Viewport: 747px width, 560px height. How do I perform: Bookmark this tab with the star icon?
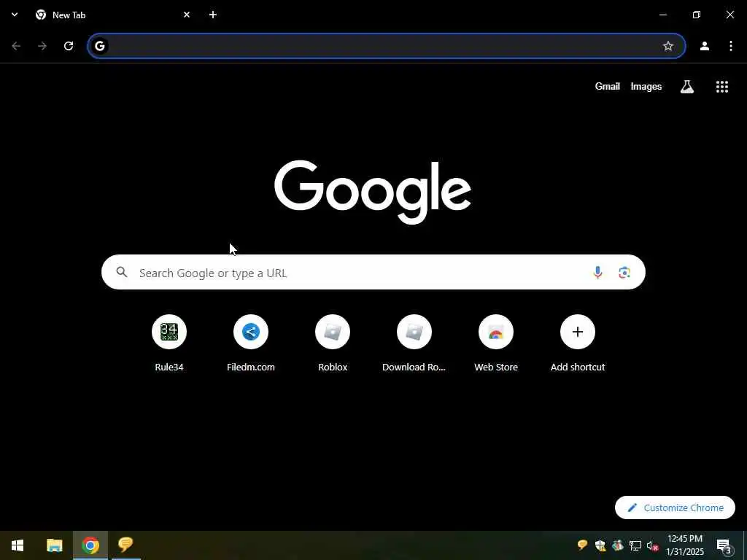(x=668, y=46)
